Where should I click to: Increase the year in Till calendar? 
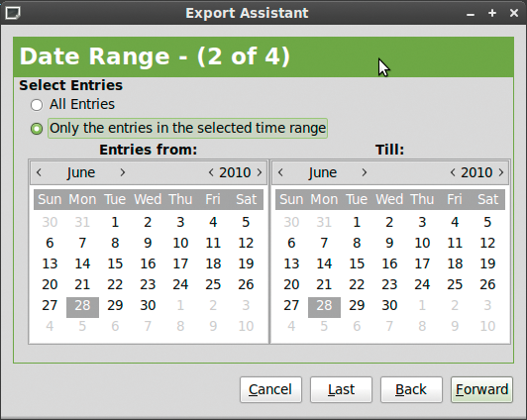(501, 172)
